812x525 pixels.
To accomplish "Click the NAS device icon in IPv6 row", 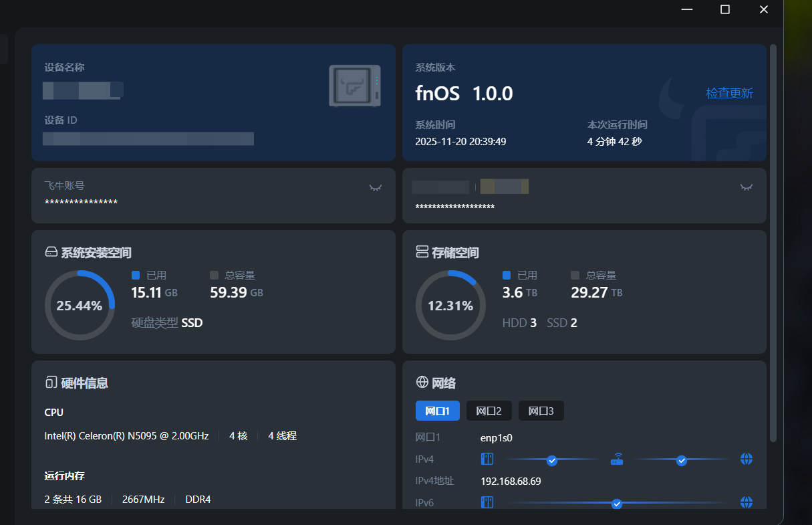I will [x=487, y=502].
